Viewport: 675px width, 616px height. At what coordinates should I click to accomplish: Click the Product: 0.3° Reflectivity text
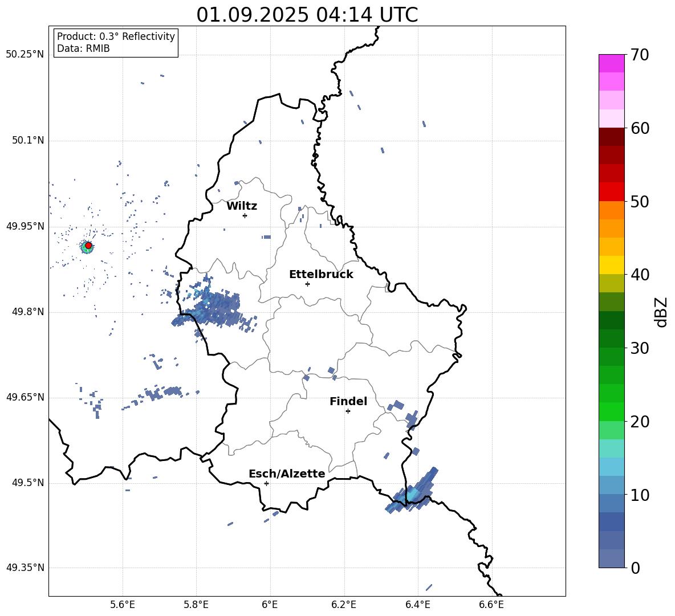pos(116,36)
